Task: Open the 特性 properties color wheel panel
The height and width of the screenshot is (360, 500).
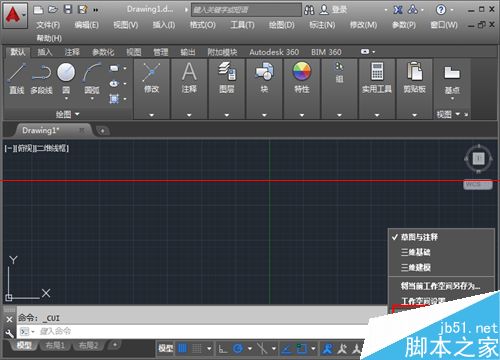Action: pos(302,78)
